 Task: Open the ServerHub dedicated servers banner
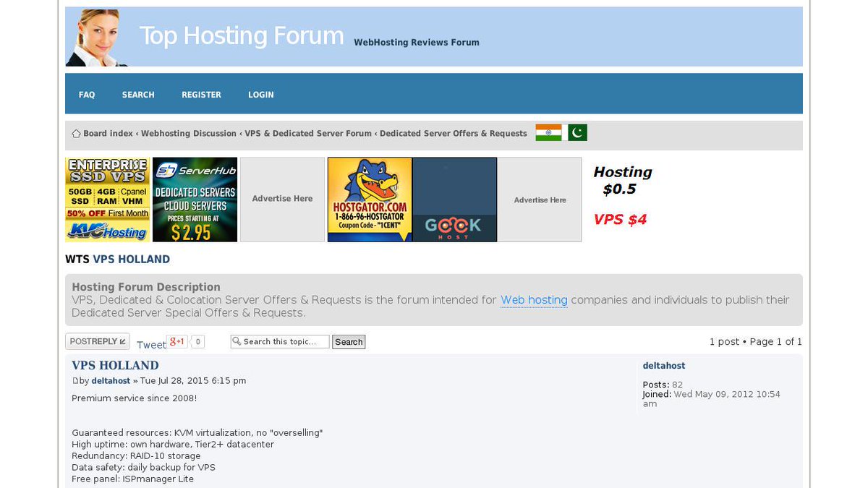[195, 199]
